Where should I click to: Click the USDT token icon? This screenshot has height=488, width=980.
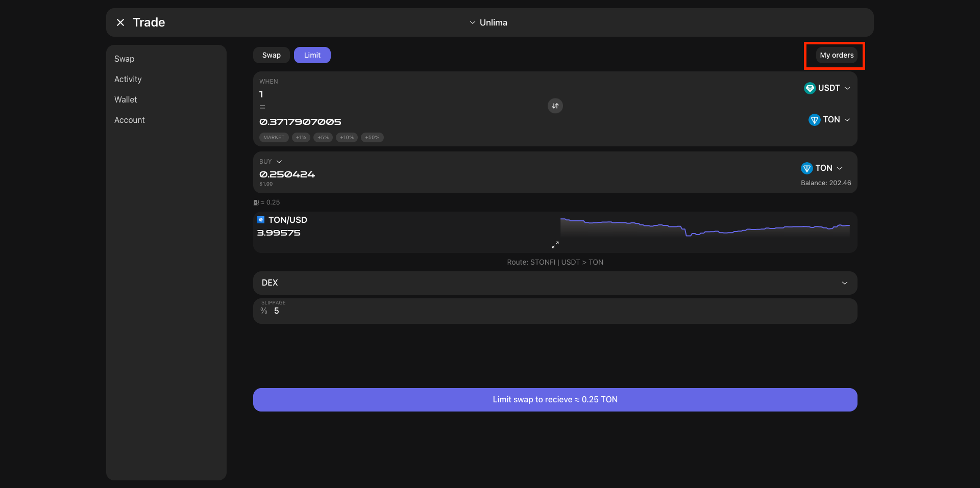tap(810, 88)
